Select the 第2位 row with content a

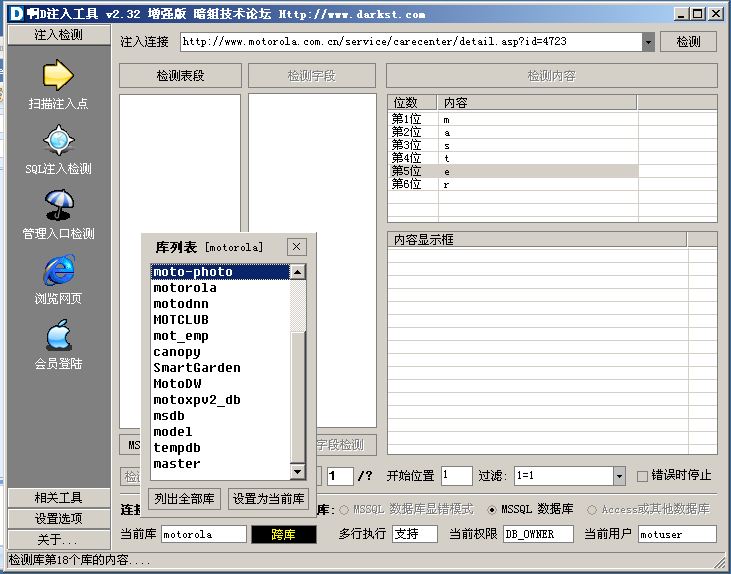click(513, 132)
